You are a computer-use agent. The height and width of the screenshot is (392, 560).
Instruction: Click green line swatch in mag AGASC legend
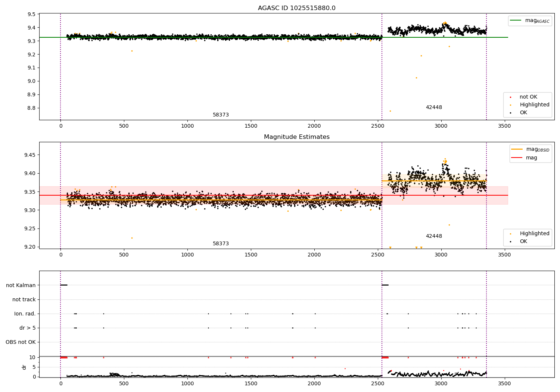coord(516,20)
